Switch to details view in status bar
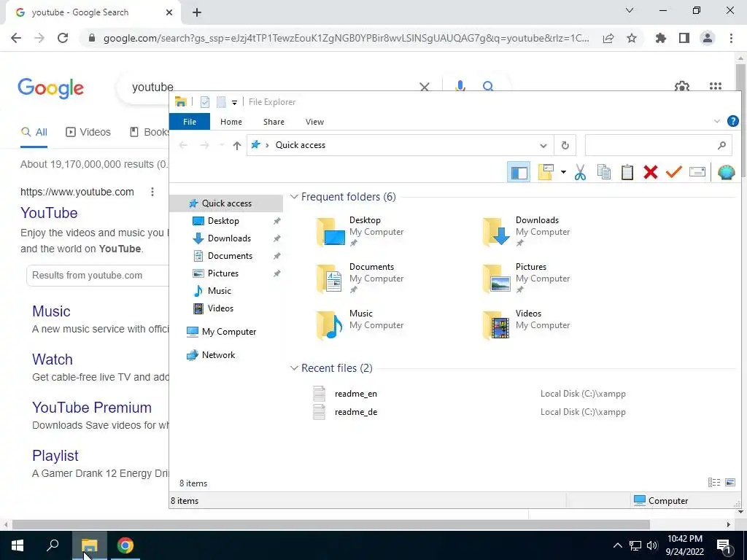 pyautogui.click(x=713, y=483)
